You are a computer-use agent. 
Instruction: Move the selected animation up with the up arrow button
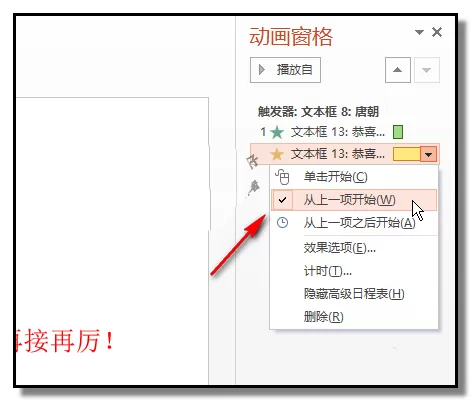[x=397, y=70]
